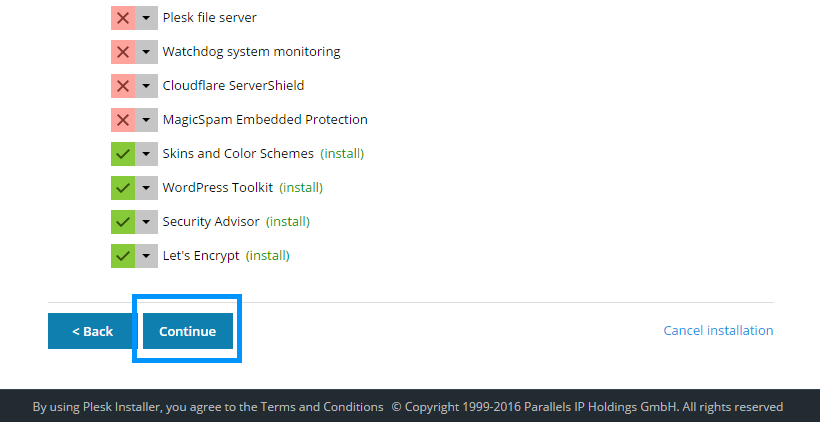
Task: Click green checkmark for Security Advisor
Action: [123, 222]
